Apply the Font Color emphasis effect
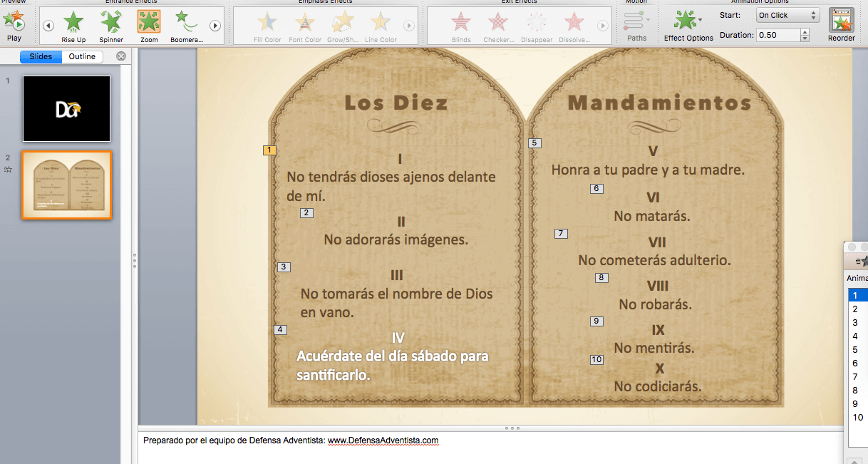 pyautogui.click(x=305, y=26)
